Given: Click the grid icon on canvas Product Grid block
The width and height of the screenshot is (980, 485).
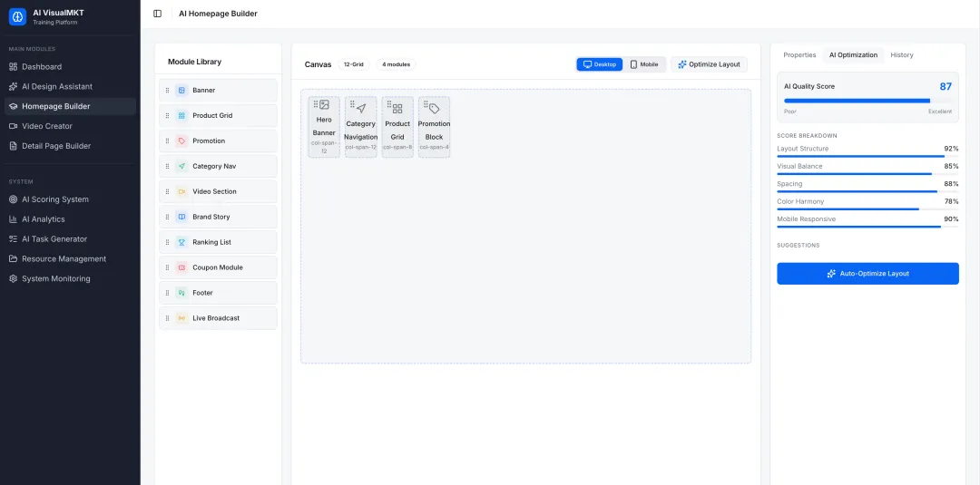Looking at the screenshot, I should point(397,109).
